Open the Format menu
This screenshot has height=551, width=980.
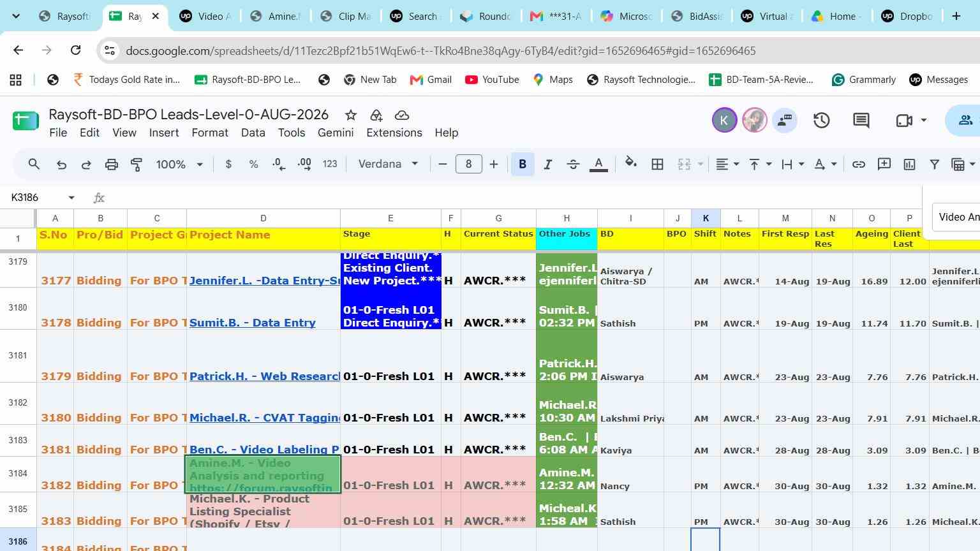(x=210, y=133)
